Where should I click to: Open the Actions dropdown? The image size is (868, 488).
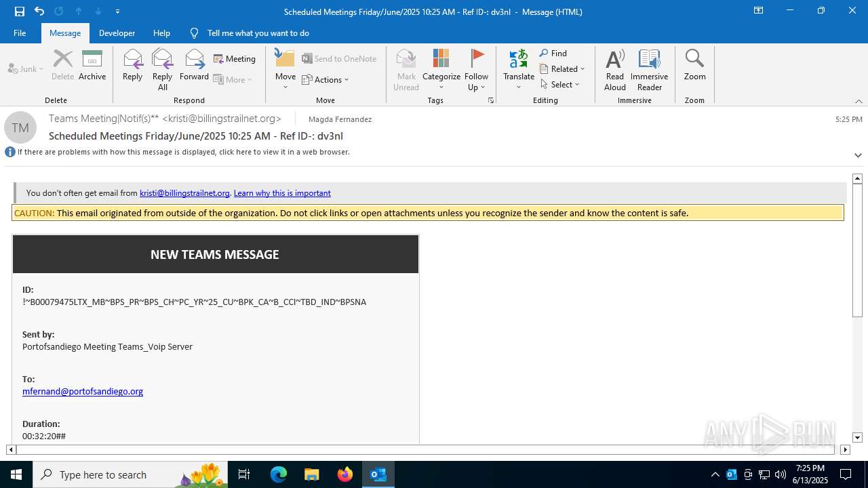pos(325,80)
